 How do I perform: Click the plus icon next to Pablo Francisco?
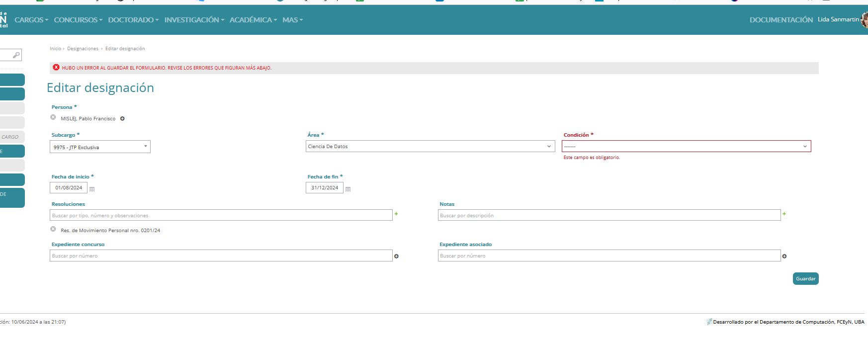122,119
